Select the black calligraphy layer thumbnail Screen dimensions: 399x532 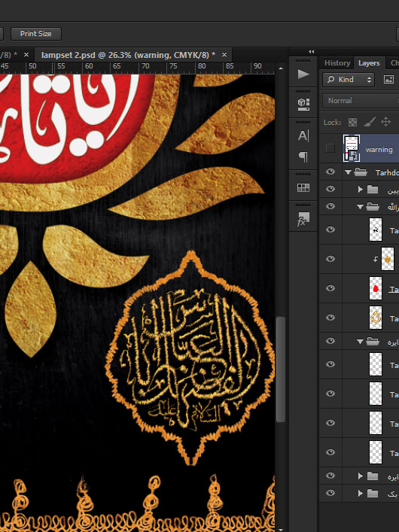coord(376,230)
